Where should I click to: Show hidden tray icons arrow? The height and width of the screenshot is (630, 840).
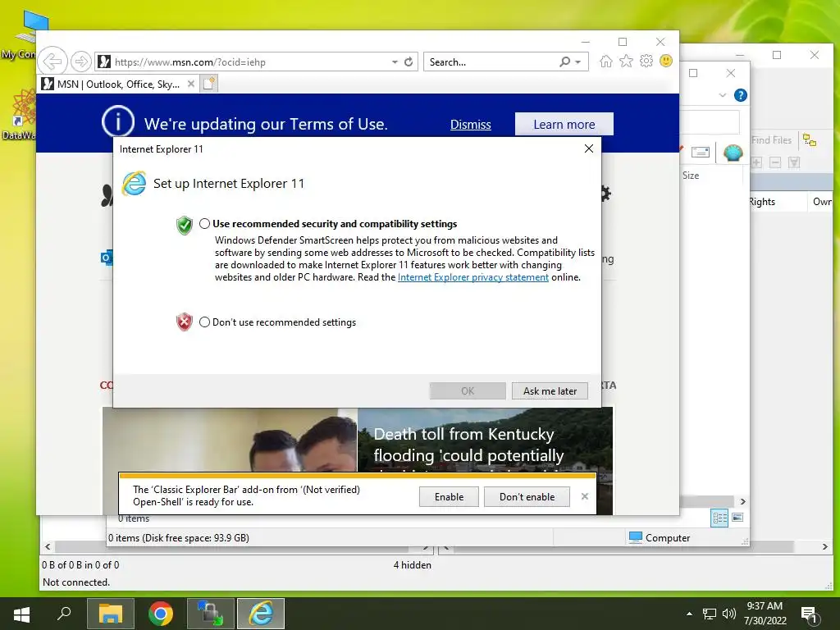coord(689,614)
